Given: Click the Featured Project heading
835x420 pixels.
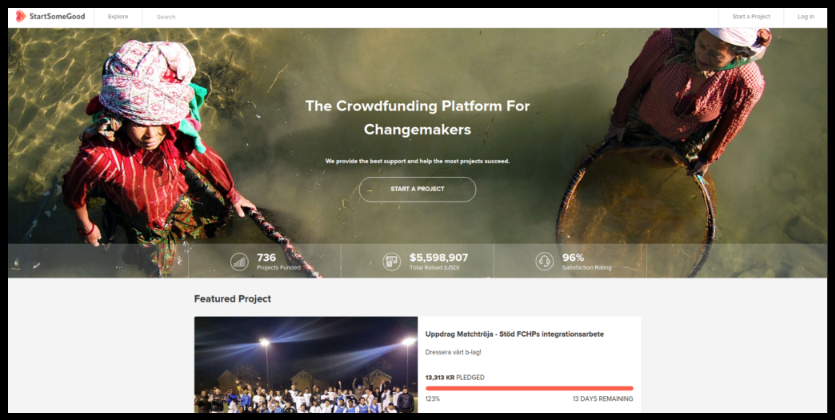Looking at the screenshot, I should pyautogui.click(x=232, y=299).
